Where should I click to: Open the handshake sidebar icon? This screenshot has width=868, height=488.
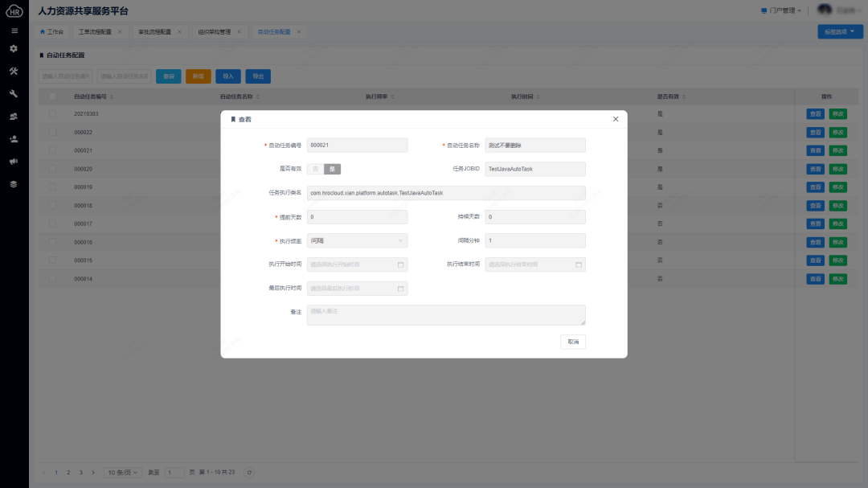tap(14, 117)
